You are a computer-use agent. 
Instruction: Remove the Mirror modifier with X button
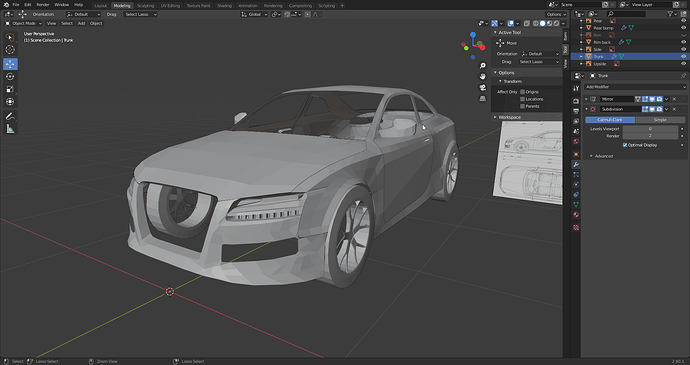click(x=674, y=99)
